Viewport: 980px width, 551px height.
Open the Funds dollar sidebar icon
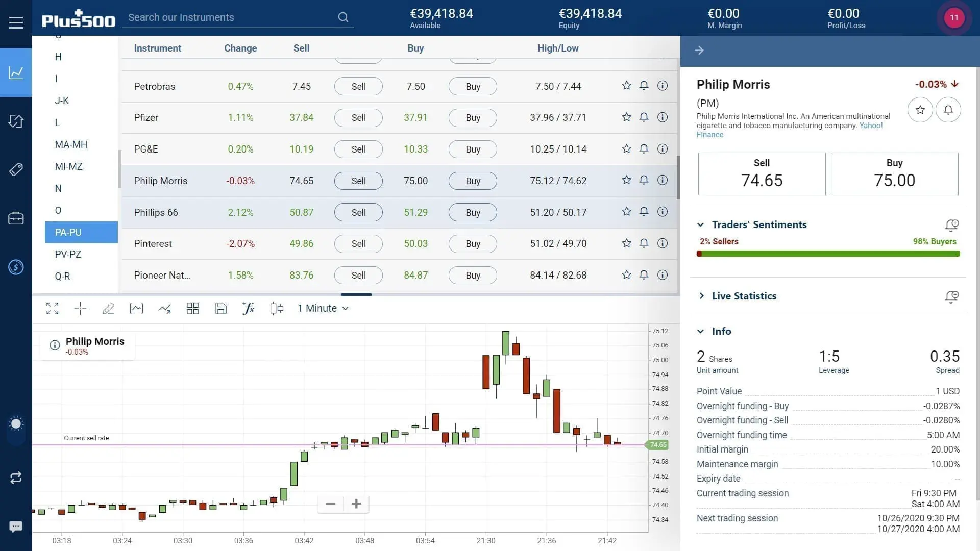point(16,267)
